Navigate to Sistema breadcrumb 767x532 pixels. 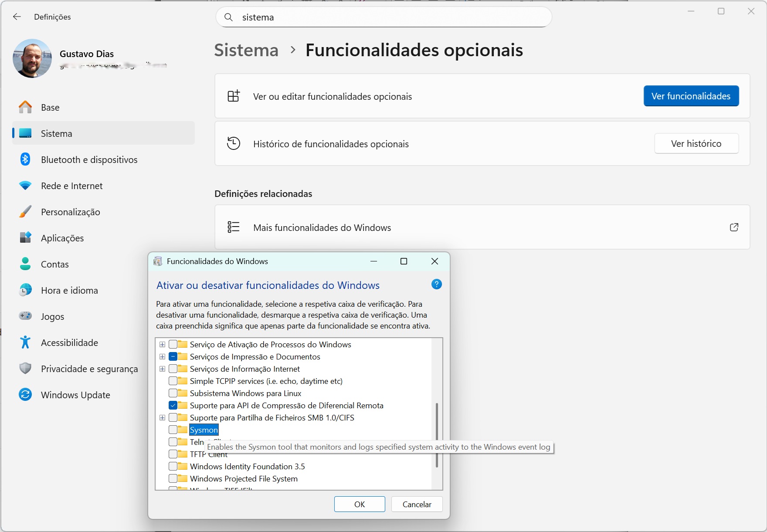(246, 50)
